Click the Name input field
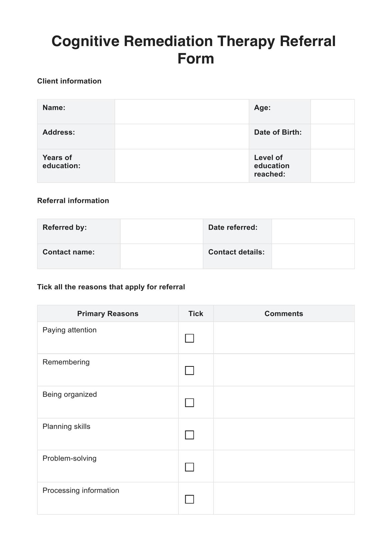Viewport: 392px width, 544px height. [182, 111]
